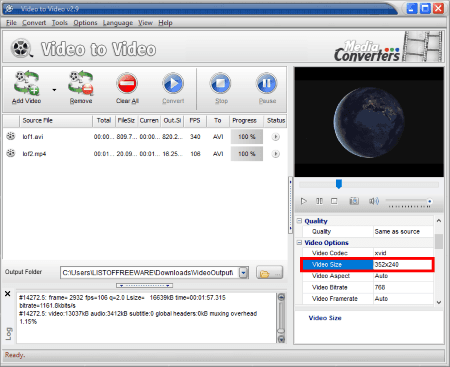Click the Video to Video reel logo
The image size is (450, 367).
click(x=21, y=48)
